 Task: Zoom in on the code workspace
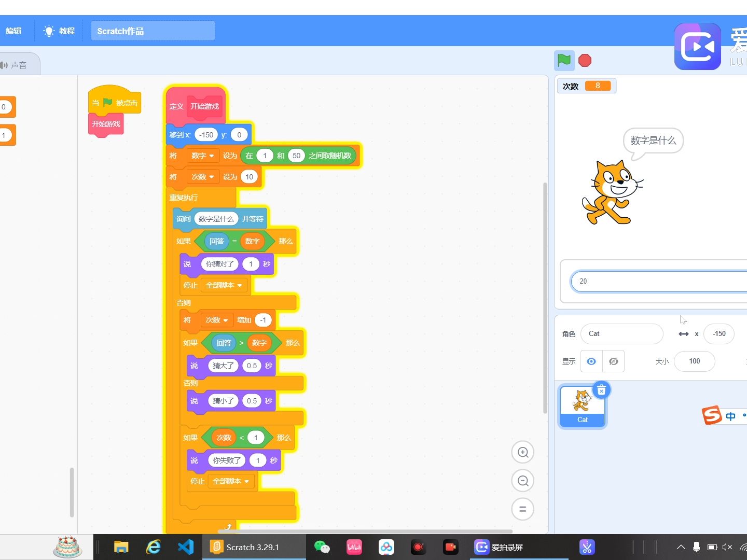click(522, 452)
